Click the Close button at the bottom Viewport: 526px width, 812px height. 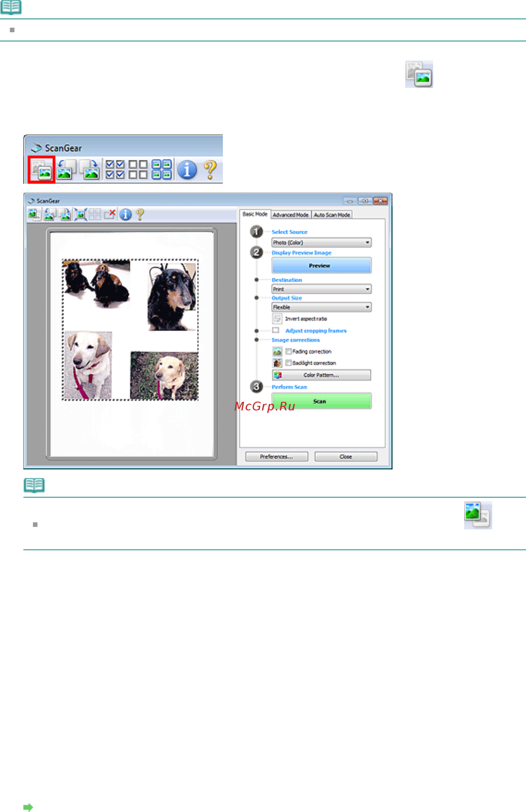pos(346,457)
